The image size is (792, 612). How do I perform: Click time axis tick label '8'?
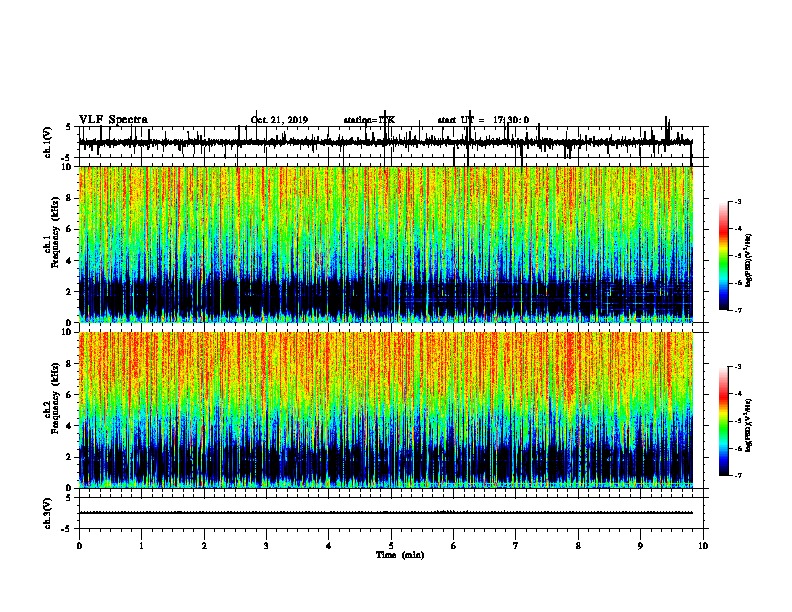pos(578,546)
